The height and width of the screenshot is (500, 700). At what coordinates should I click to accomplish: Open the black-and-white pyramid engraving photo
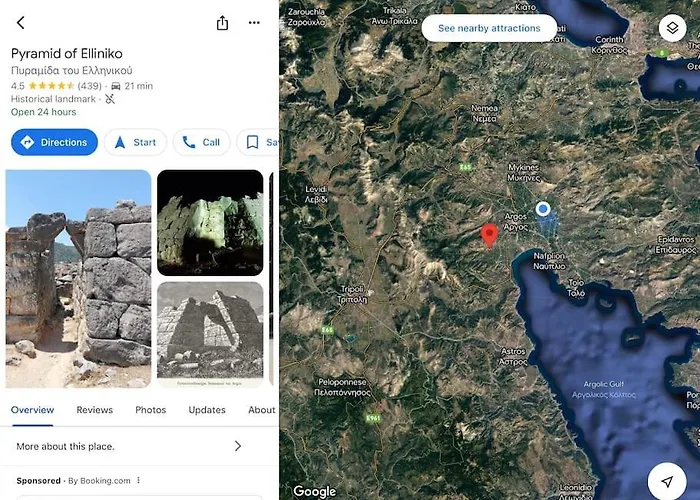tap(210, 335)
